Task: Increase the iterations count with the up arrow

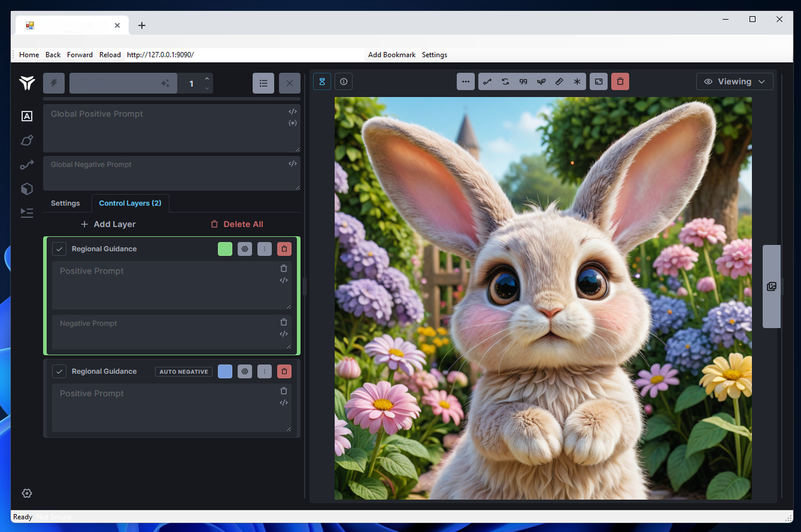Action: [207, 79]
